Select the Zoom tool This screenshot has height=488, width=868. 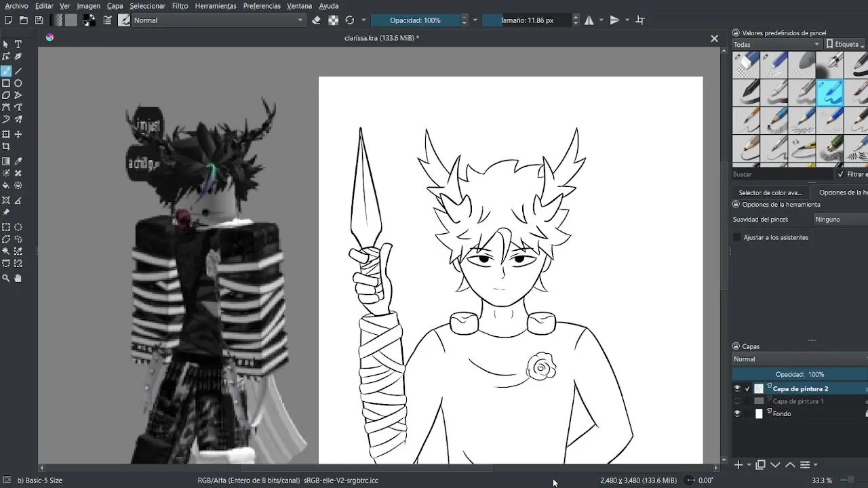click(6, 279)
